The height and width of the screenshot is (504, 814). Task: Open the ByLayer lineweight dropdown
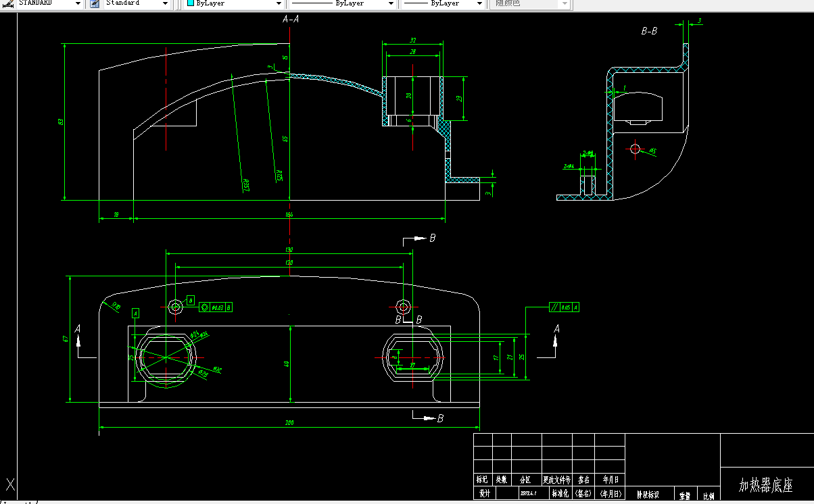pos(443,3)
